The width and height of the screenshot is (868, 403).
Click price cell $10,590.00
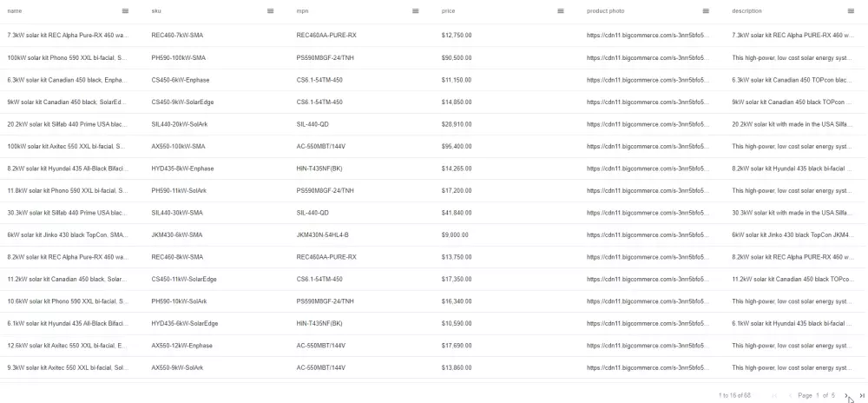point(457,323)
